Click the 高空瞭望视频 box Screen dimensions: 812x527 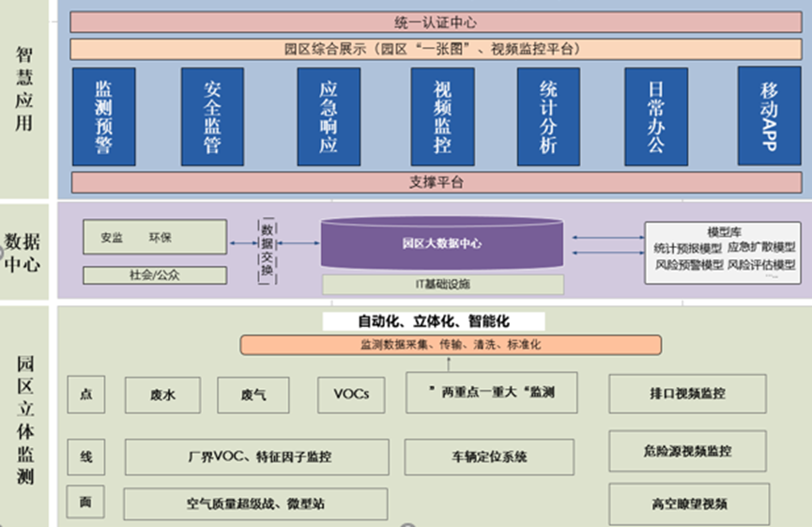tap(687, 504)
